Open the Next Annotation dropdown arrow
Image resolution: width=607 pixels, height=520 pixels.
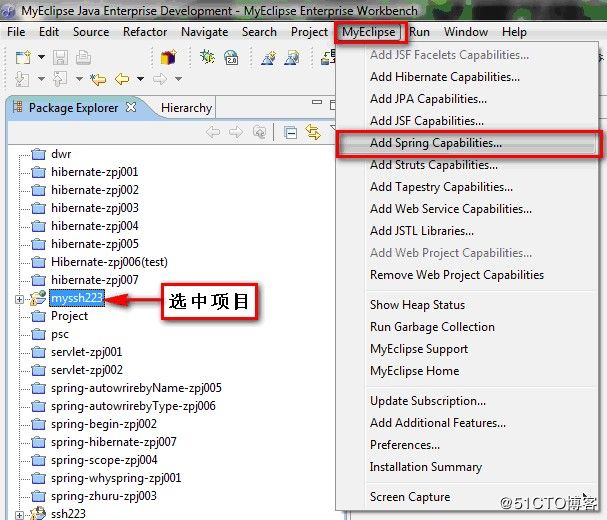point(41,79)
